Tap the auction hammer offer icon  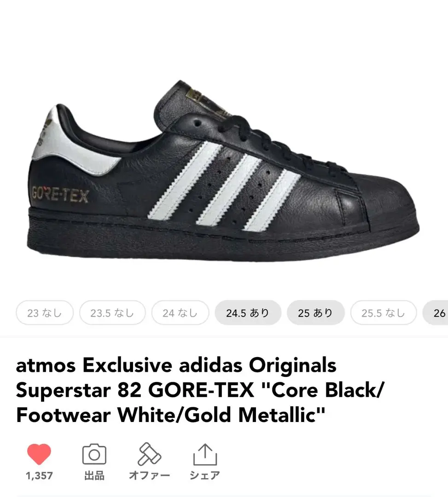coord(149,454)
